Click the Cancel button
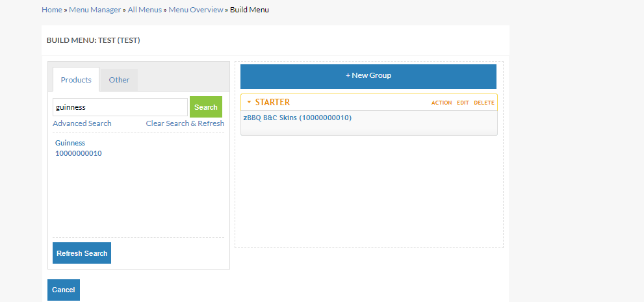The width and height of the screenshot is (644, 302). click(x=64, y=290)
